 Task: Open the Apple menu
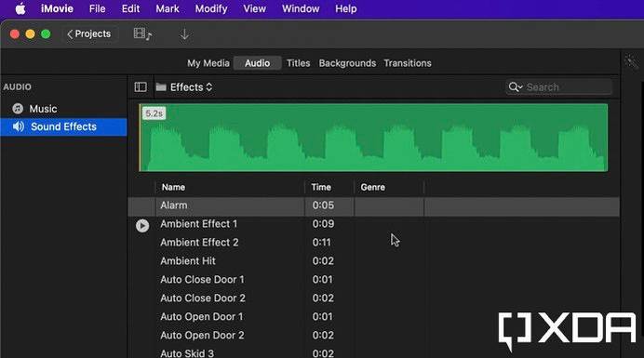[20, 8]
